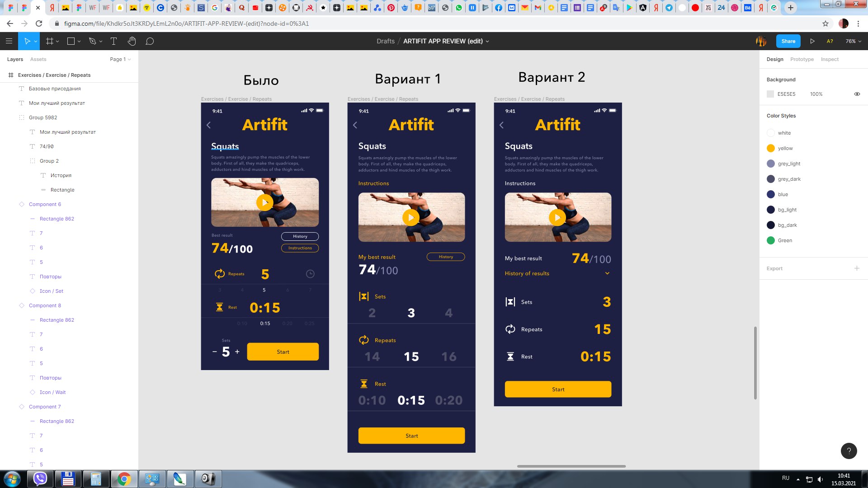Open the Figma main menu hamburger

9,41
